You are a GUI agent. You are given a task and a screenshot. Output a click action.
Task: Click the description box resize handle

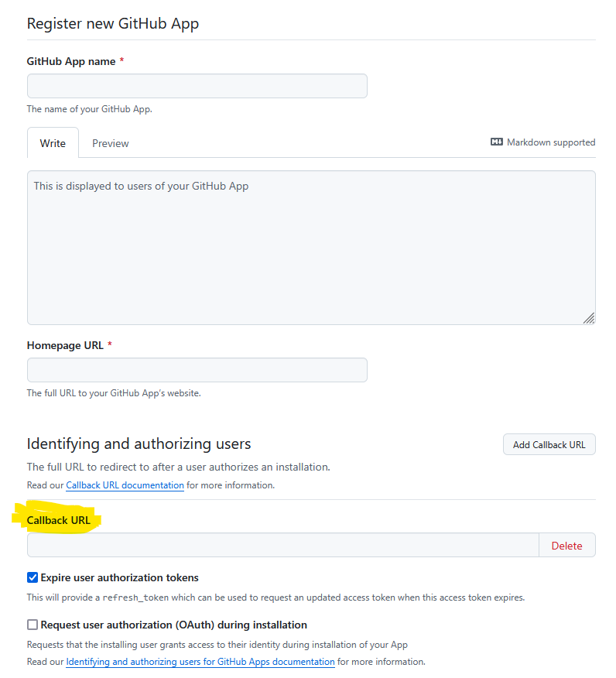coord(589,317)
